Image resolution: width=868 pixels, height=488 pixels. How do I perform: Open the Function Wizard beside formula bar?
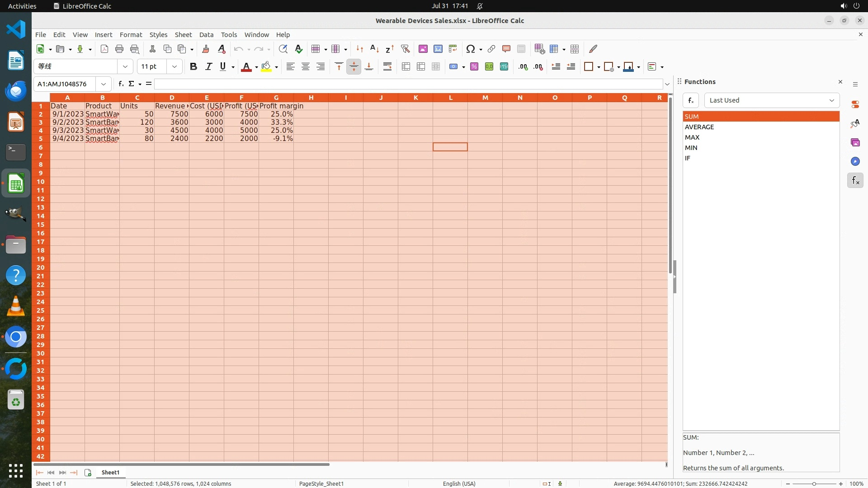tap(121, 84)
